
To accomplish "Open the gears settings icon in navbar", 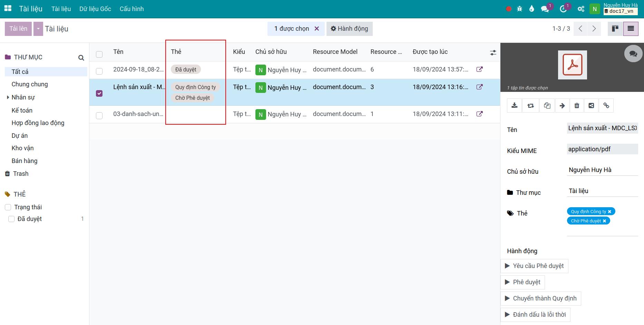I will pos(581,9).
